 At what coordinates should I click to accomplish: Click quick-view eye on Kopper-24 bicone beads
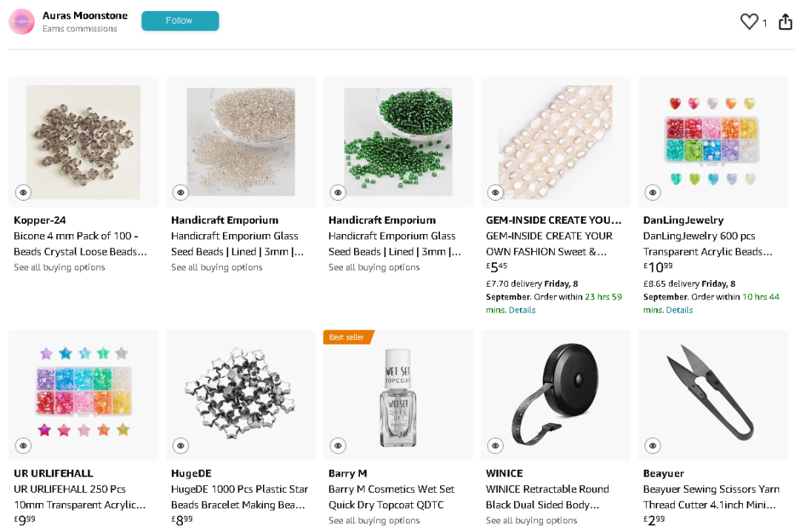(x=23, y=193)
